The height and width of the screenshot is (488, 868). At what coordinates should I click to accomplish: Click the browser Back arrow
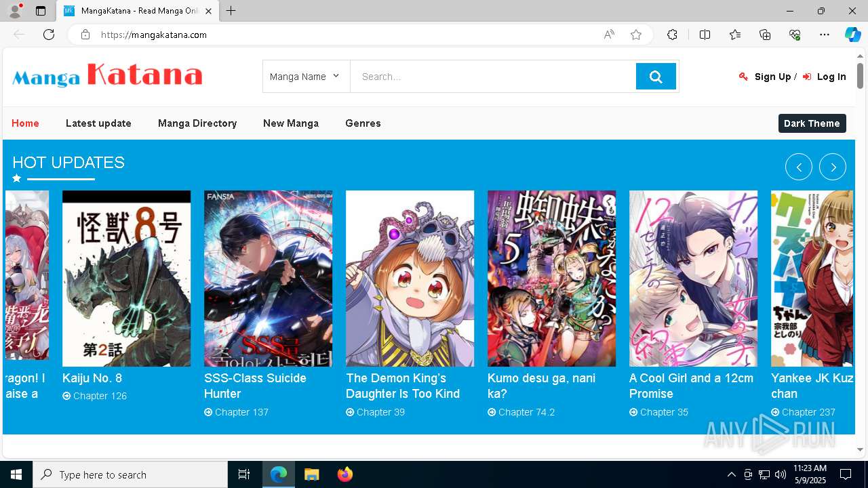coord(19,35)
